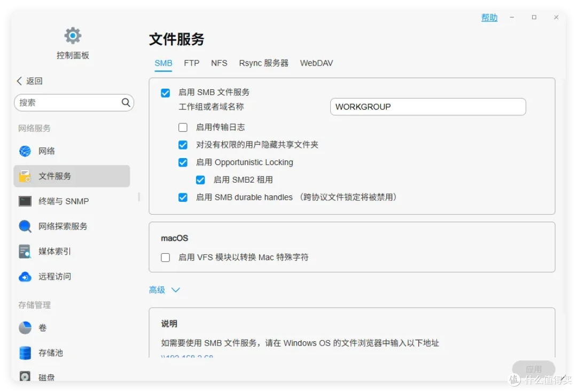Image resolution: width=577 pixels, height=392 pixels.
Task: Switch to the SMB tab
Action: (x=163, y=63)
